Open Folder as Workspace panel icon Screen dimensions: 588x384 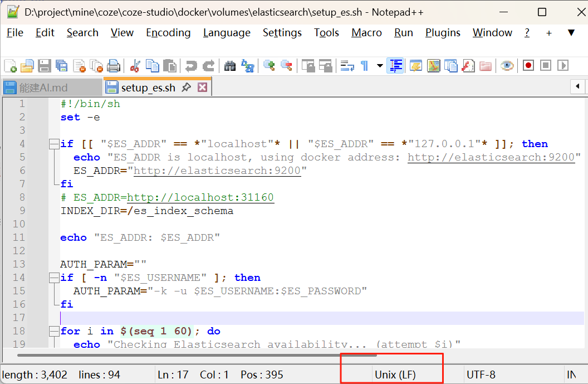coord(485,65)
